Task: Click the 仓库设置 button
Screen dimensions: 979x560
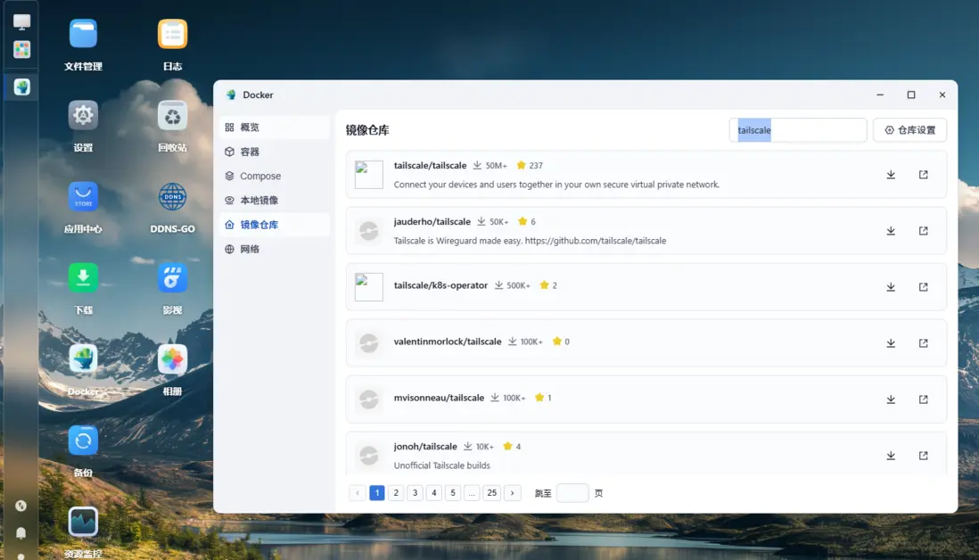Action: [x=909, y=130]
